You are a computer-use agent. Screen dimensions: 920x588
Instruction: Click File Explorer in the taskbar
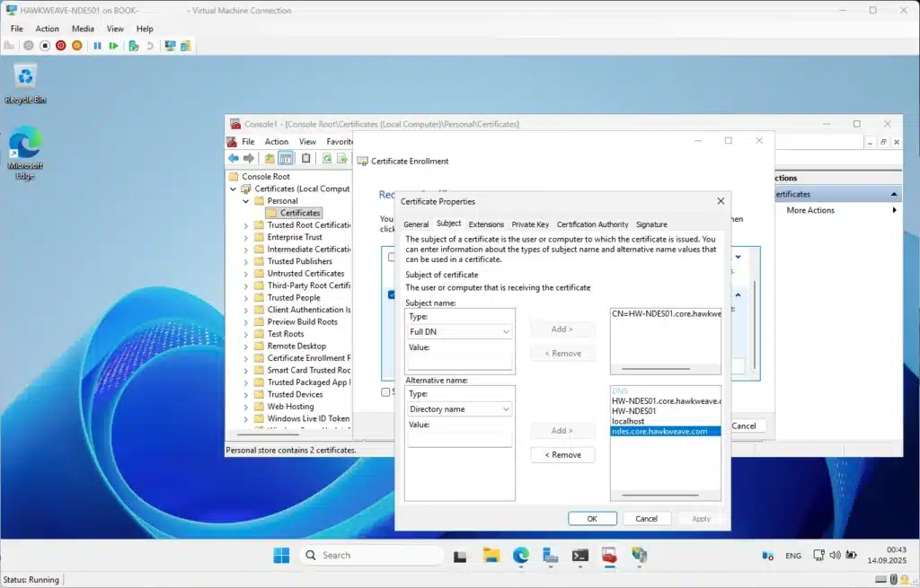tap(491, 556)
